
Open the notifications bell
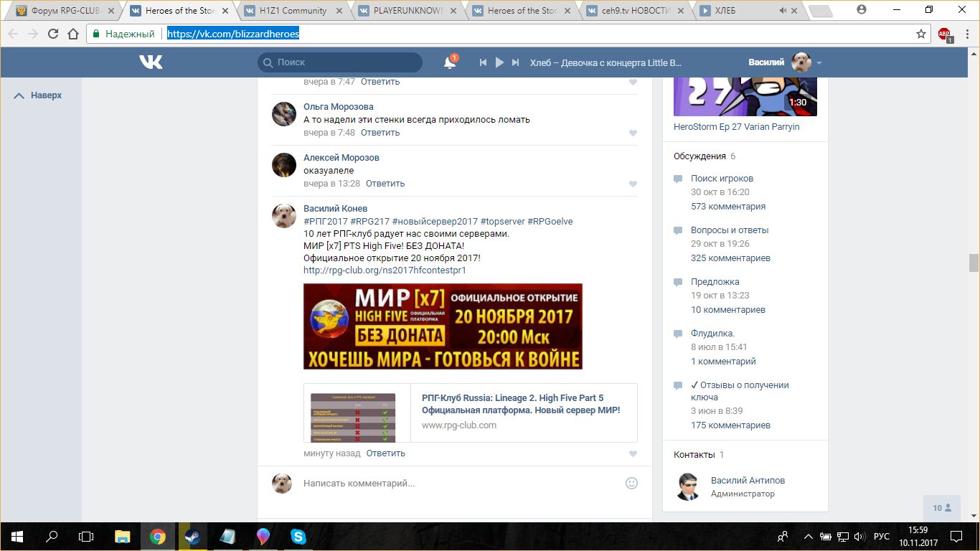coord(450,62)
